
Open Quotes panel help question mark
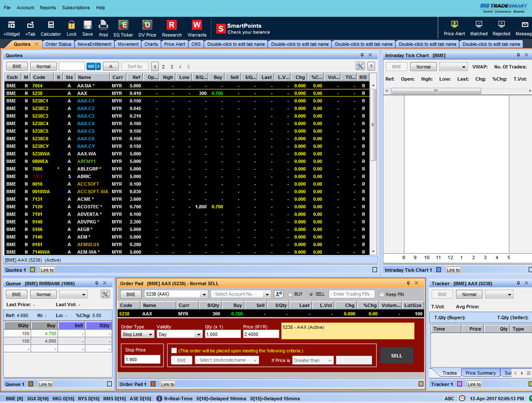pos(371,66)
